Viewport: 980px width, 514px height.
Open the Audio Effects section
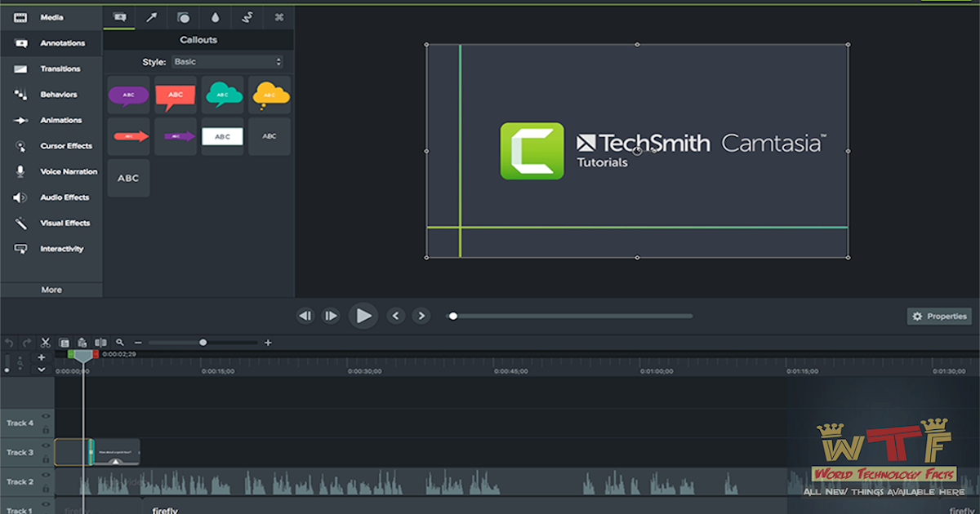pyautogui.click(x=51, y=197)
